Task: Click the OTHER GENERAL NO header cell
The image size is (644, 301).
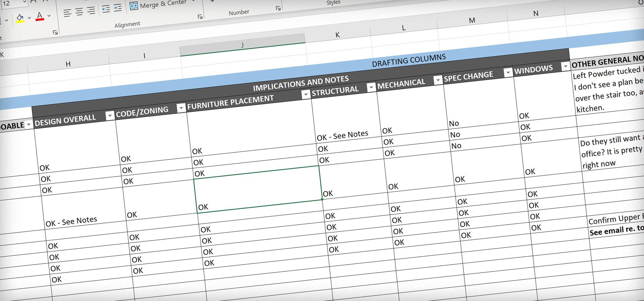Action: (607, 61)
